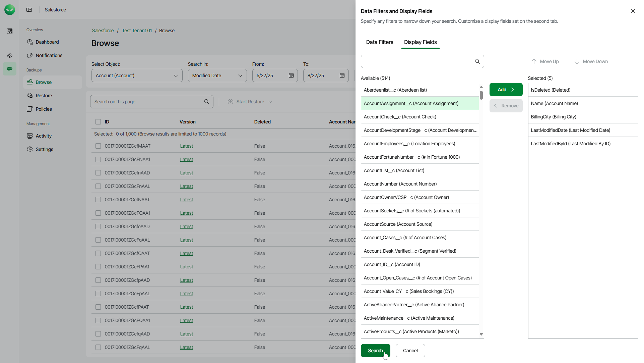Switch to the Data Filters tab

pyautogui.click(x=379, y=42)
